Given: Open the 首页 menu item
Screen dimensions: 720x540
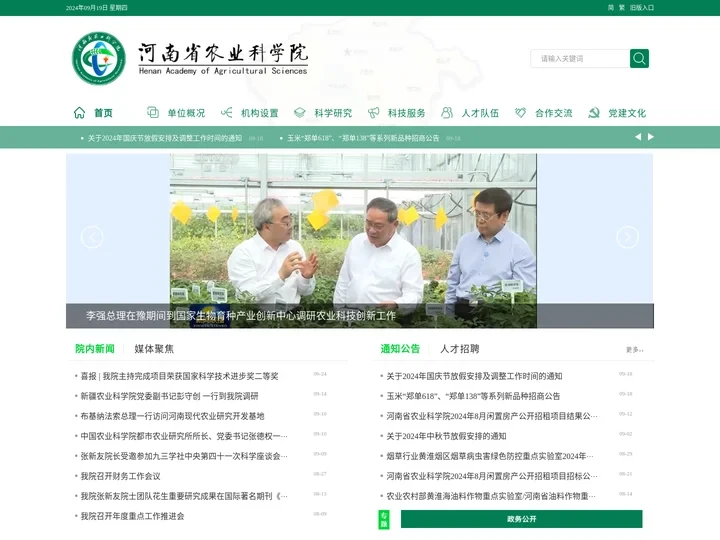Looking at the screenshot, I should tap(103, 113).
